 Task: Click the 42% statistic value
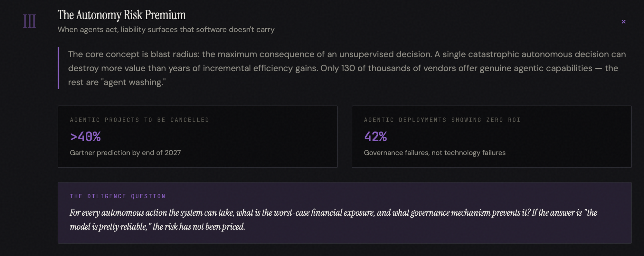click(375, 137)
